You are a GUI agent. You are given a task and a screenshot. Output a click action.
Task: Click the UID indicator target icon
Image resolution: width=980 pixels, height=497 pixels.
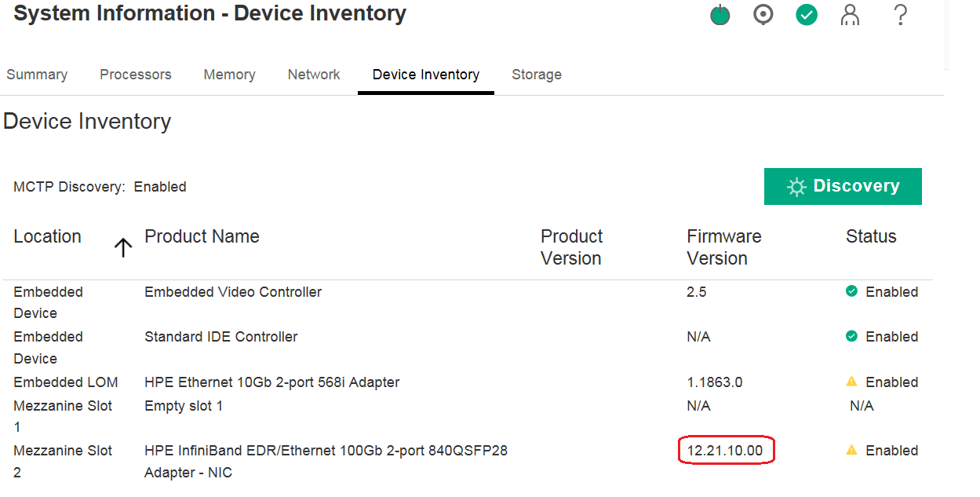click(763, 15)
